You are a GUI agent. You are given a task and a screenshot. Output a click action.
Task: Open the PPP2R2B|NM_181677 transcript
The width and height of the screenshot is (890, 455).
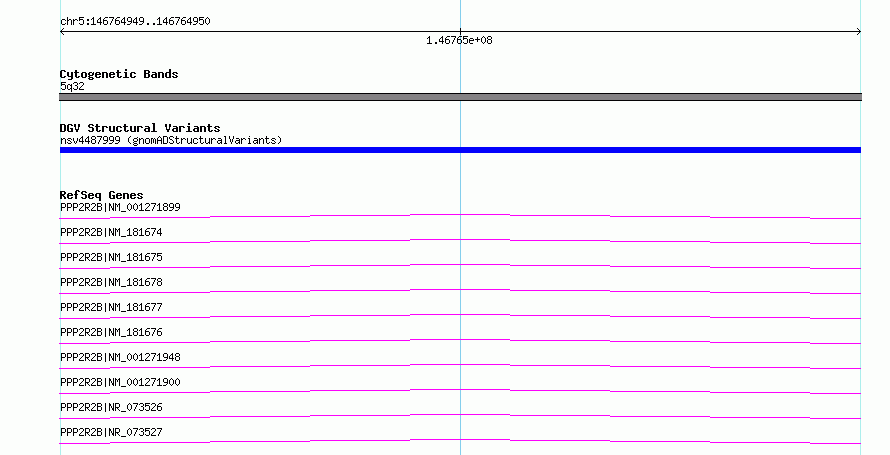[x=111, y=307]
